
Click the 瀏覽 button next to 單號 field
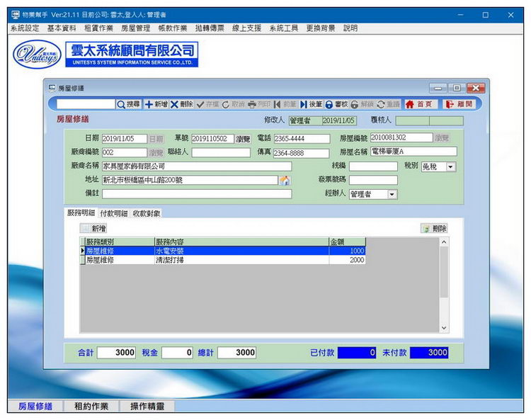tap(244, 139)
